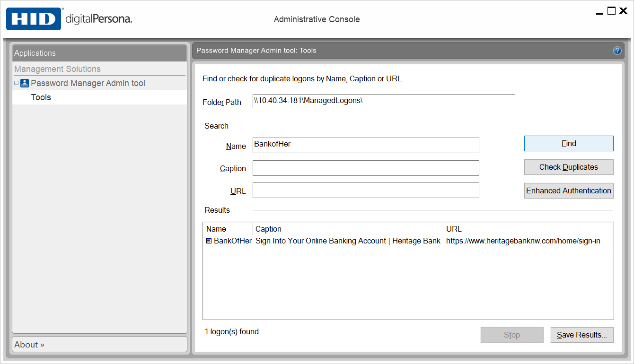Select Password Manager Admin tool tree label

tap(88, 83)
